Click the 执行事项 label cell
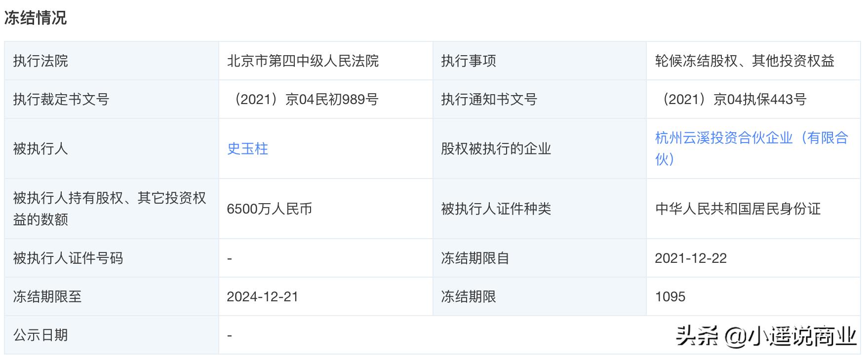 click(469, 61)
